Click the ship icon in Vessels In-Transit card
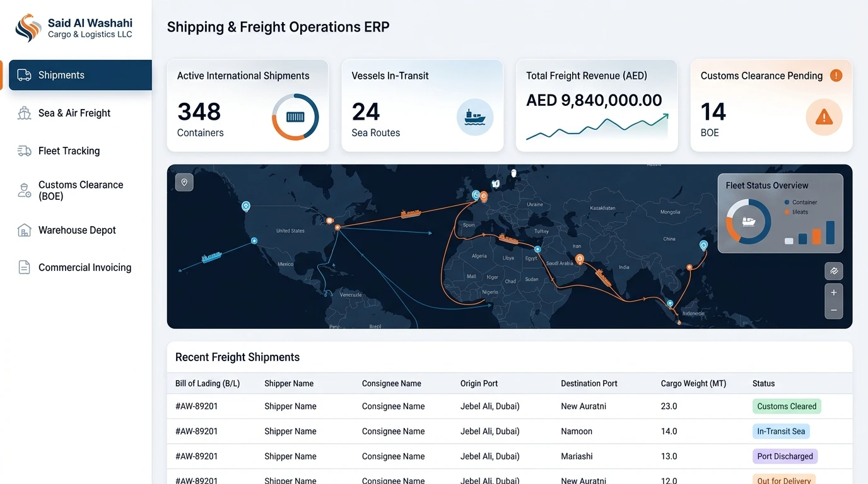The height and width of the screenshot is (484, 868). (x=474, y=117)
